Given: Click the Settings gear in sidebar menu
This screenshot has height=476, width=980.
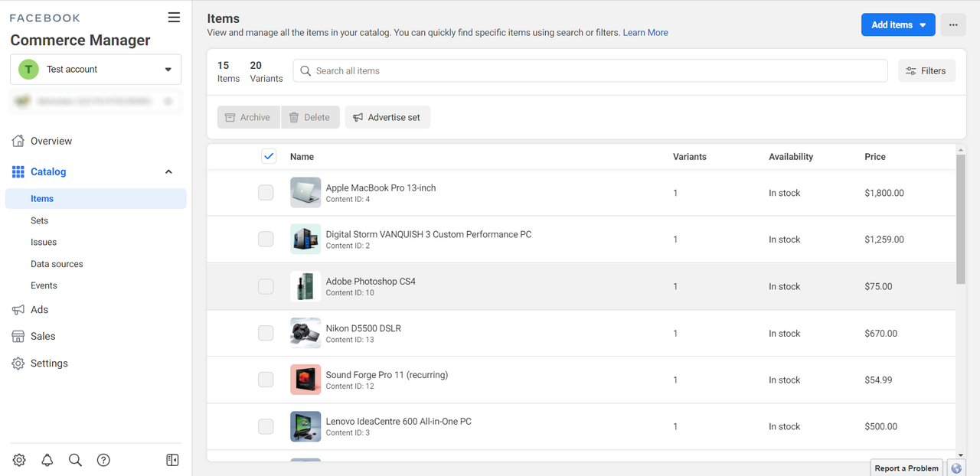Looking at the screenshot, I should [x=18, y=364].
